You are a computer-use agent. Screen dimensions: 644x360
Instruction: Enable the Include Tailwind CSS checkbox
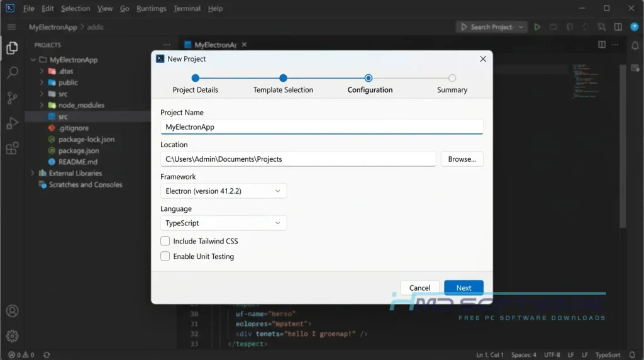pos(165,241)
